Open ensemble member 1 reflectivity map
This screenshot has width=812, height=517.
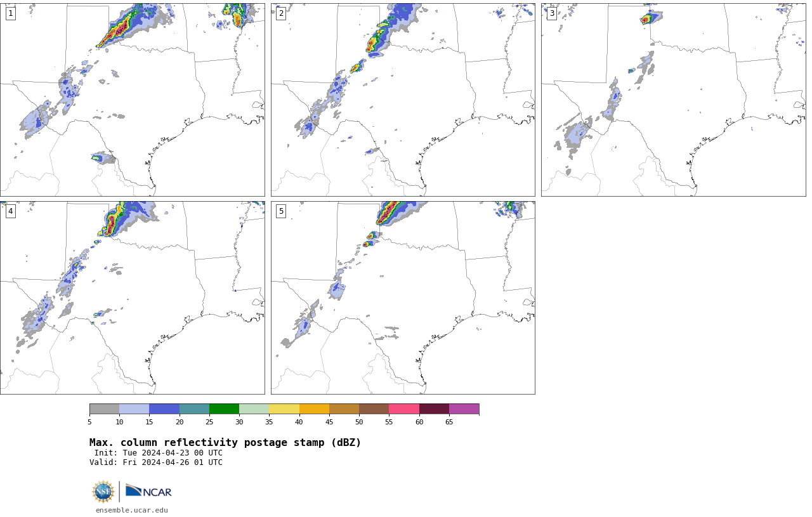pos(132,100)
